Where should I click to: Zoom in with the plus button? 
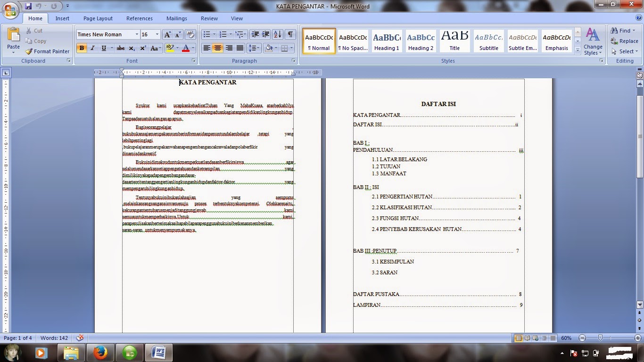click(638, 338)
